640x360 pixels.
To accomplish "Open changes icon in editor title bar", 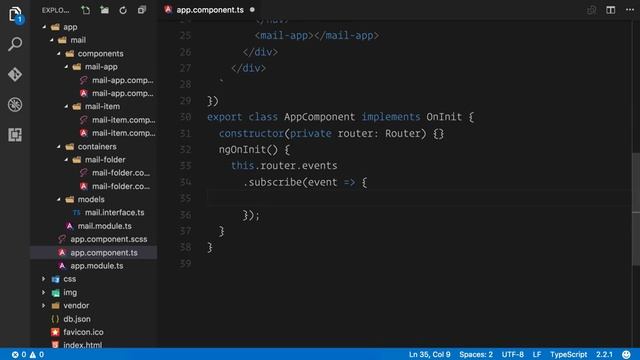I will (591, 10).
